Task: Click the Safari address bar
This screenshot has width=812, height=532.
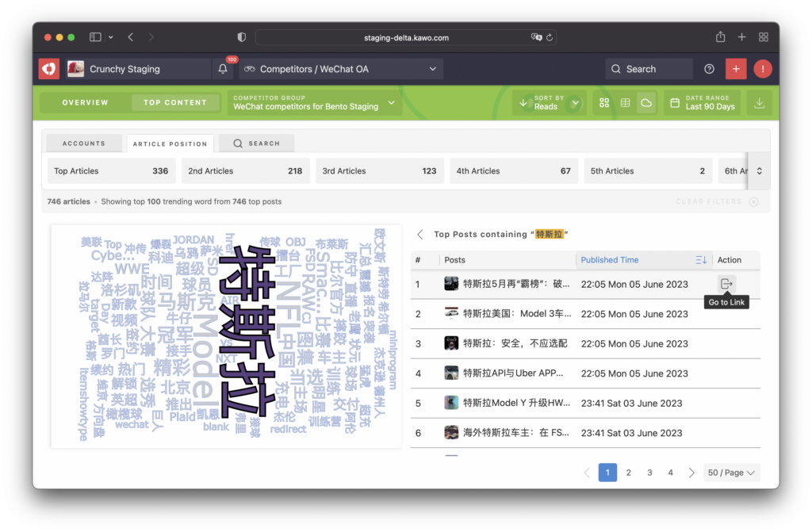Action: [x=406, y=37]
